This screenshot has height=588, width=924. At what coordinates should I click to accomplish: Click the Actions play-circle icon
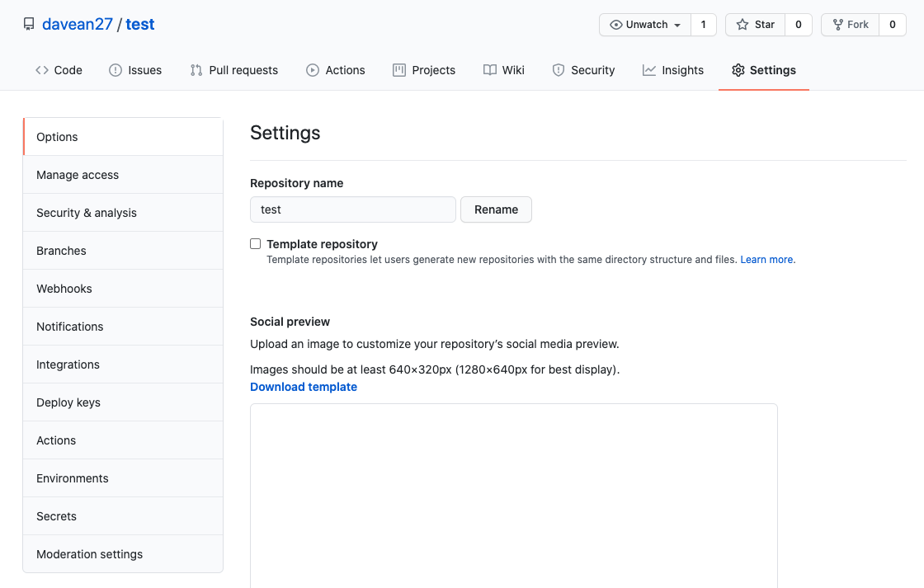pyautogui.click(x=313, y=70)
